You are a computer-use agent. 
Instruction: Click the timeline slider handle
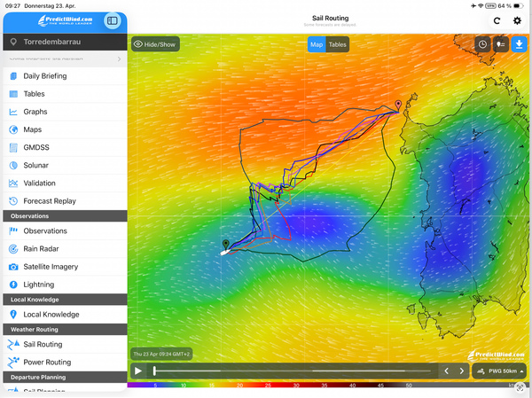click(x=154, y=371)
